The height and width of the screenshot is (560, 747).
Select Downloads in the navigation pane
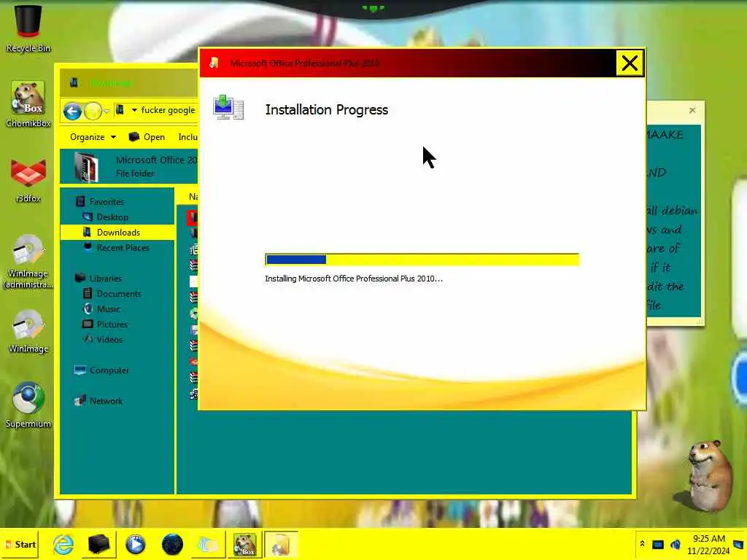click(x=117, y=233)
